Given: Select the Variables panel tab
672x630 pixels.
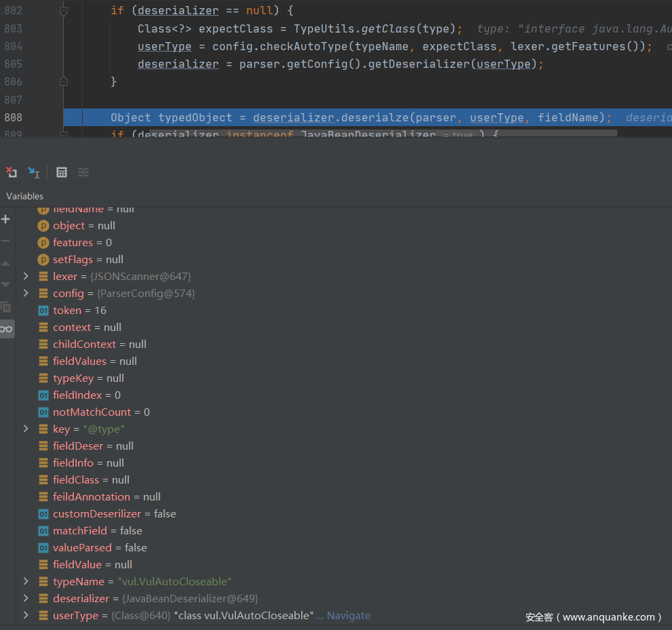Looking at the screenshot, I should click(x=24, y=196).
